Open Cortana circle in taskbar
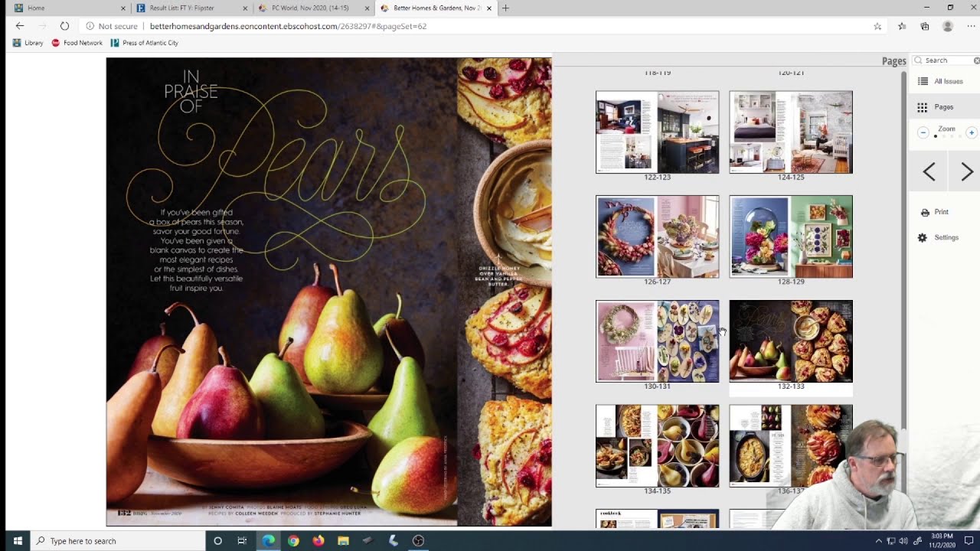The height and width of the screenshot is (551, 980). [x=217, y=541]
